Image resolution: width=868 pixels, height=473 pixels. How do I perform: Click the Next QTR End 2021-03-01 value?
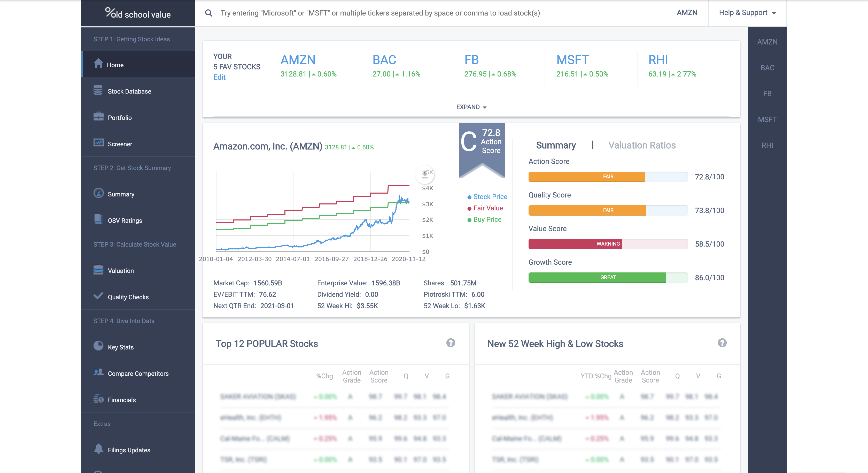point(277,306)
